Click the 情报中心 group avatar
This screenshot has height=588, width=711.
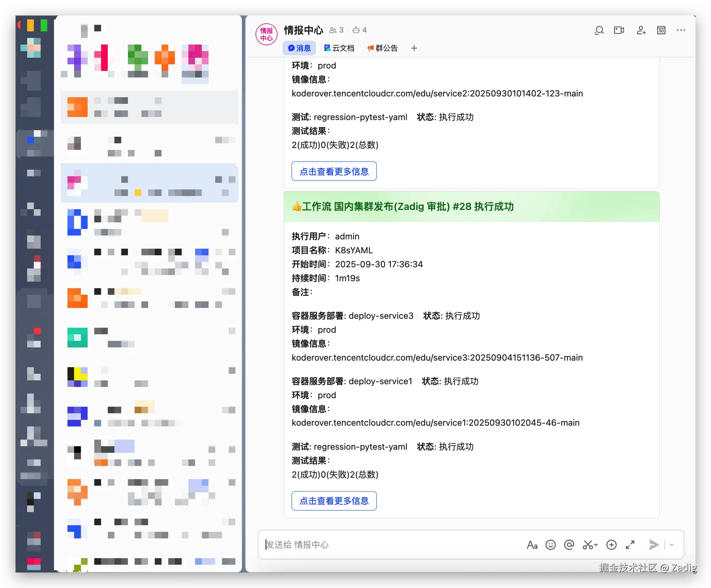coord(267,34)
